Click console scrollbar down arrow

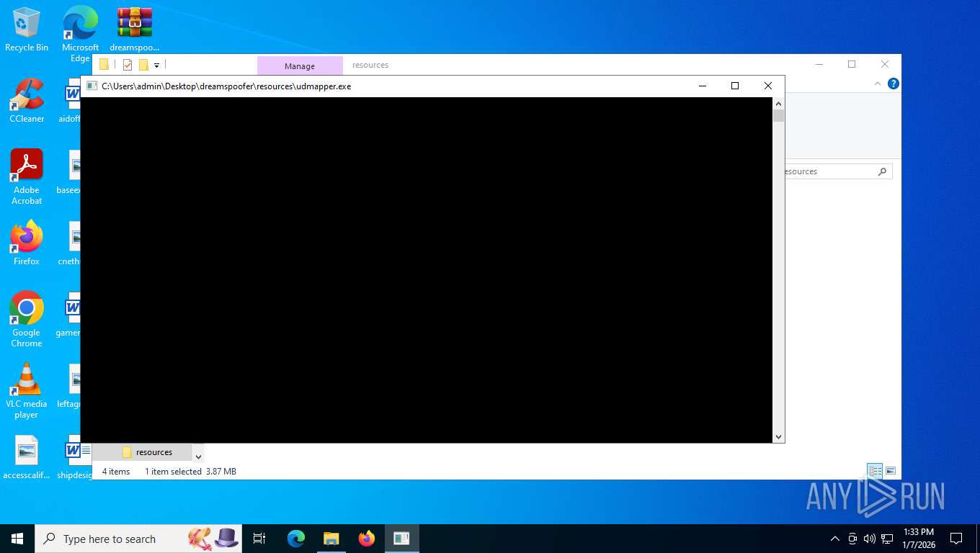tap(778, 437)
